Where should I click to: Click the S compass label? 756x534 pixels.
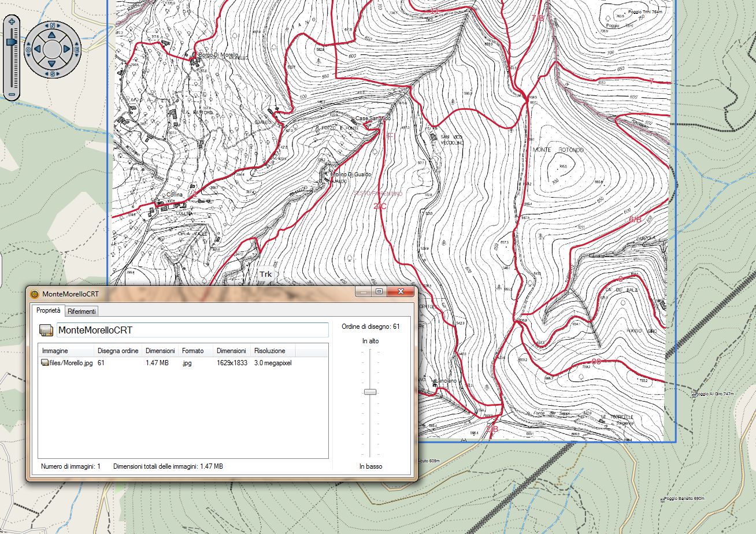(x=52, y=73)
